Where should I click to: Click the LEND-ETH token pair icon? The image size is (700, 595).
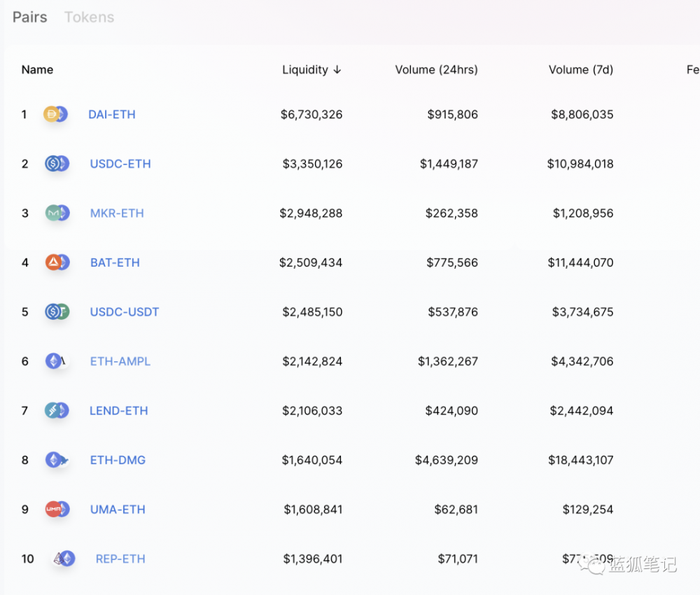[57, 411]
